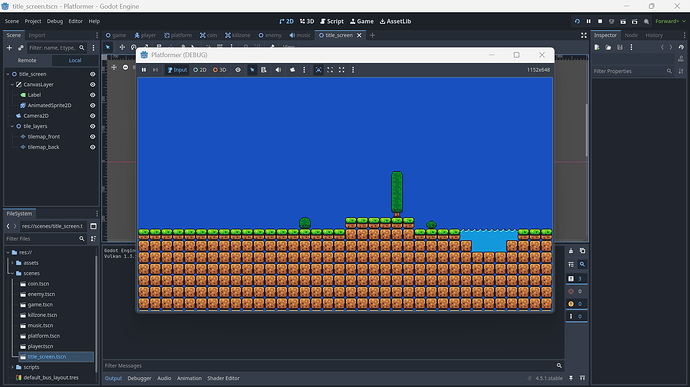This screenshot has height=387, width=690.
Task: Collapse the title_screen root node
Action: pos(8,74)
